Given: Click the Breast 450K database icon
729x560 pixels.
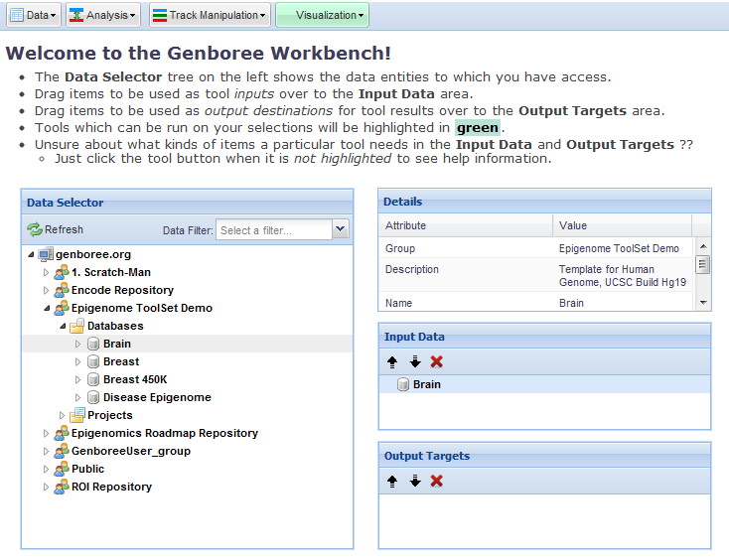Looking at the screenshot, I should pos(93,379).
